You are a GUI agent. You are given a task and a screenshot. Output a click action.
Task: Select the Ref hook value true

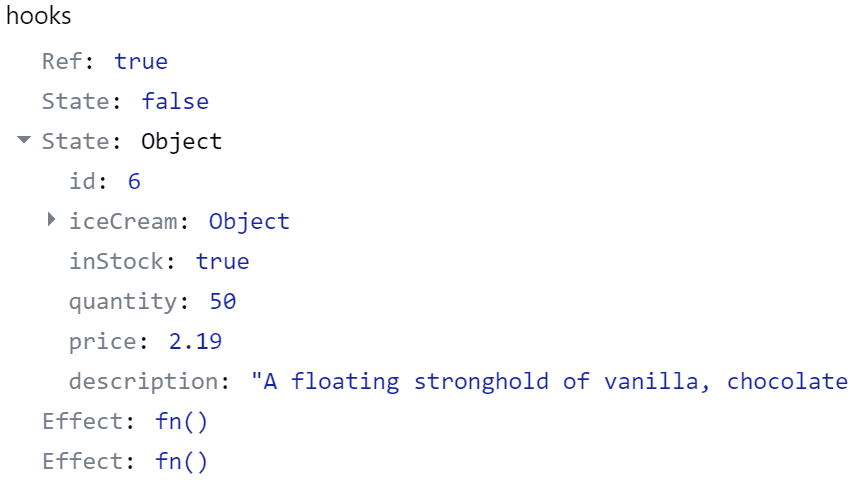(x=141, y=61)
